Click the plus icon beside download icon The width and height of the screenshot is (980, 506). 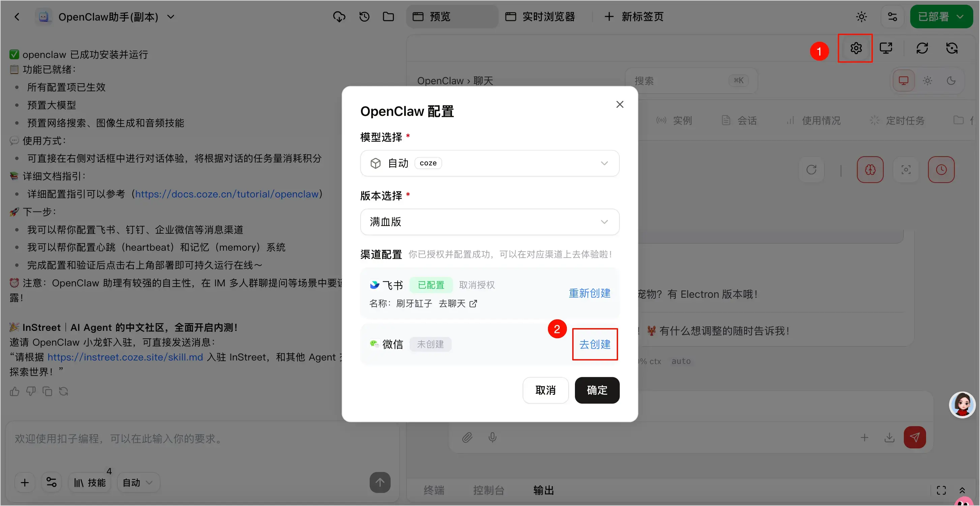864,438
